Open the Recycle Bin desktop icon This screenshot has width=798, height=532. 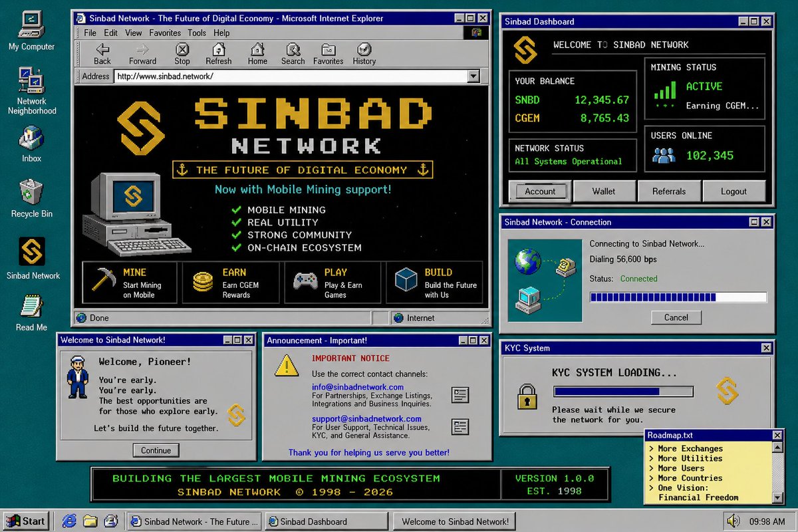[x=31, y=198]
